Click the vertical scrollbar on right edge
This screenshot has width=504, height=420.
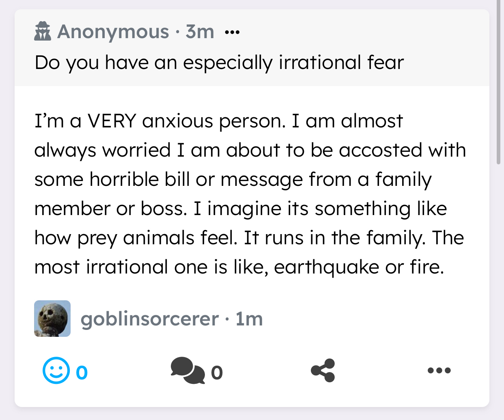(x=498, y=81)
